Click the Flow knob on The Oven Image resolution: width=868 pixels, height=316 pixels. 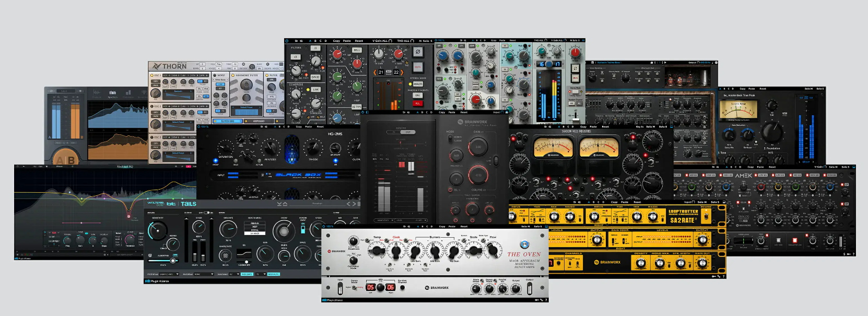492,250
